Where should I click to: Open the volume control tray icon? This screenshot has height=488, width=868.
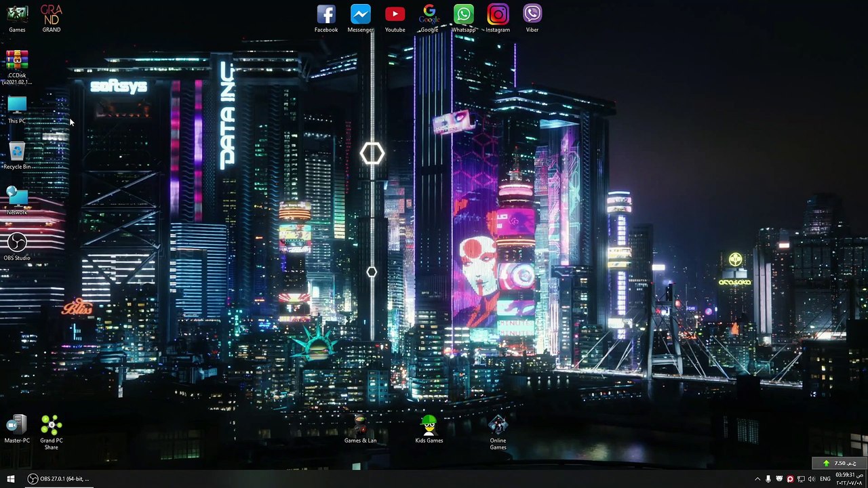coord(812,479)
